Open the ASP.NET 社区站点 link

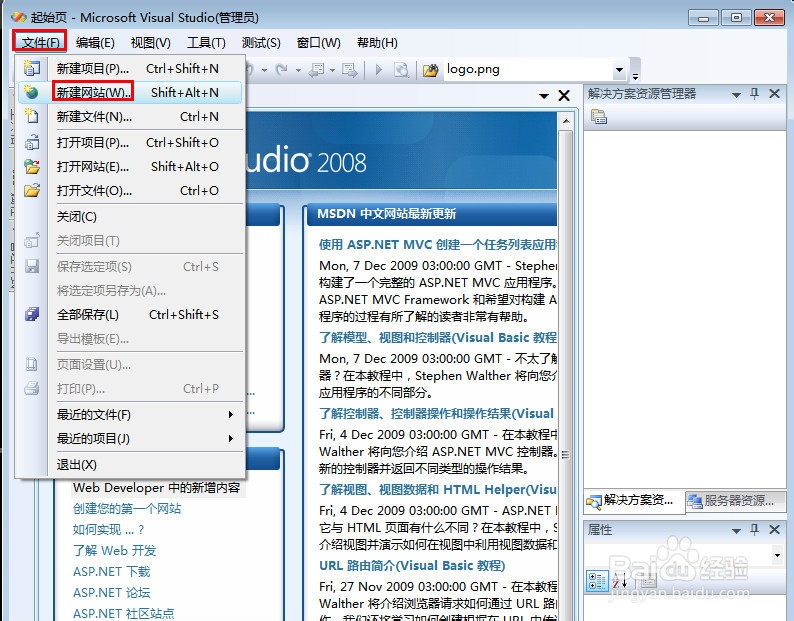(x=124, y=613)
